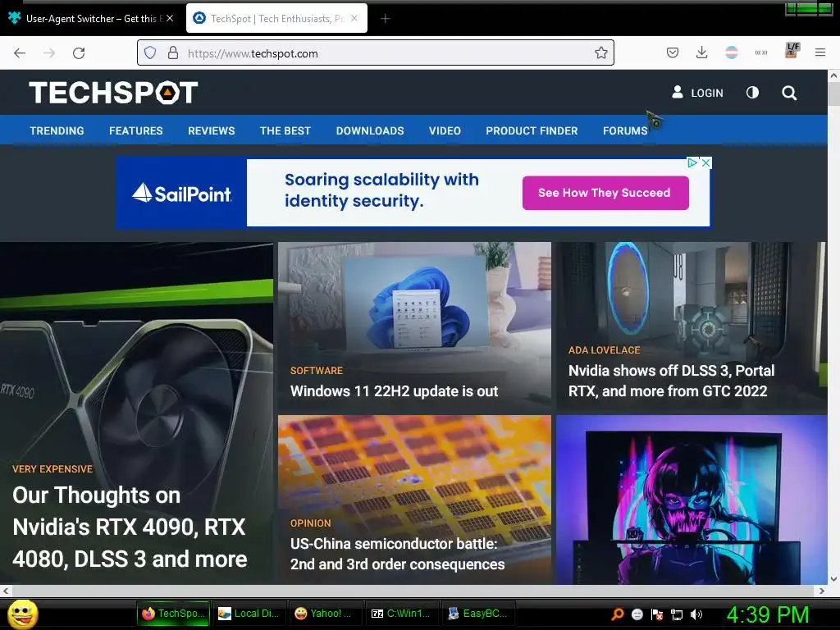Open the network tray icon
Image resolution: width=840 pixels, height=630 pixels.
click(677, 614)
